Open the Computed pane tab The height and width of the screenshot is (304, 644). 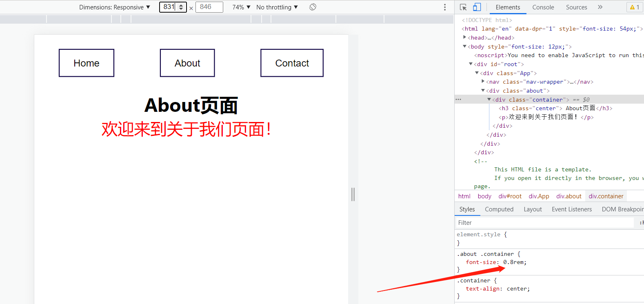(x=499, y=209)
